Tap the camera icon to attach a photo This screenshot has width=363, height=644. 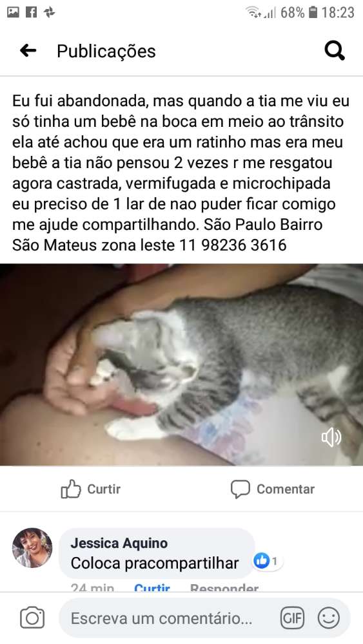click(32, 618)
